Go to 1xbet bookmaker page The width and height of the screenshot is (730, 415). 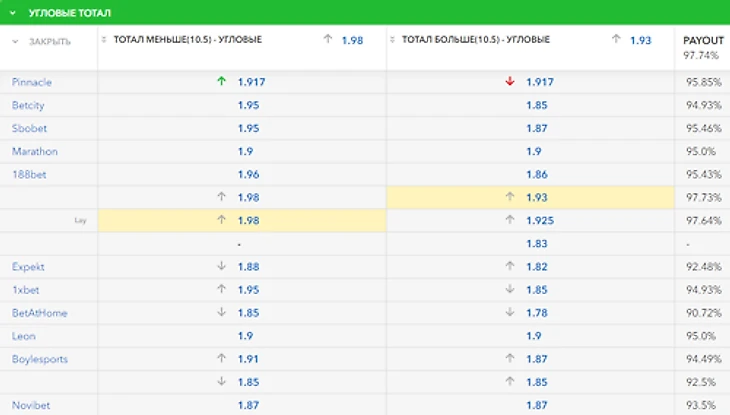tap(26, 290)
